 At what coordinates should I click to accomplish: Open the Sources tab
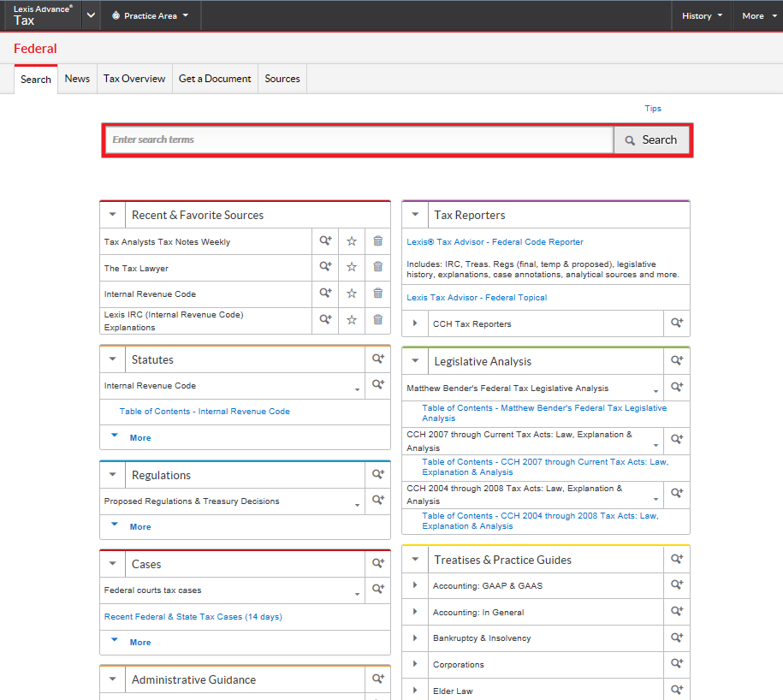282,79
